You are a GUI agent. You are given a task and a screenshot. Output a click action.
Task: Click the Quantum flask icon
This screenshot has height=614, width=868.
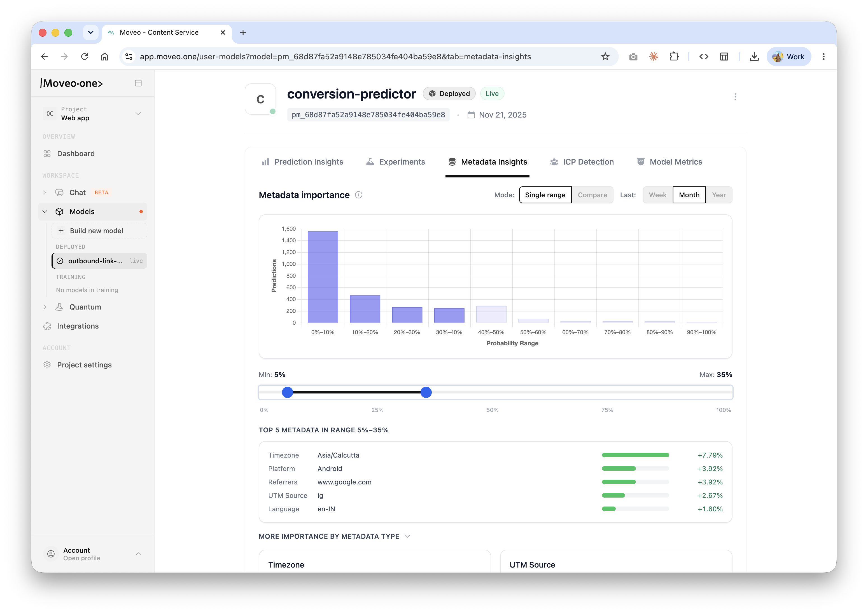(59, 307)
